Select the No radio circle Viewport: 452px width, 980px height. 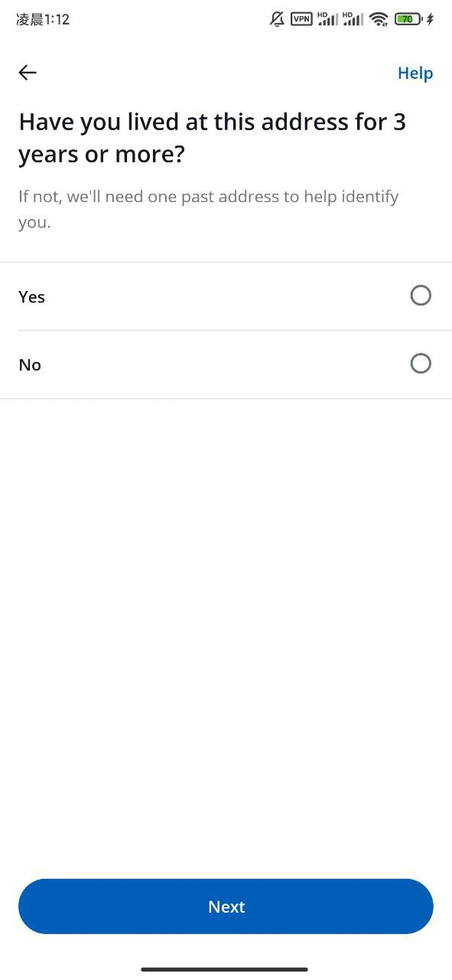click(421, 364)
